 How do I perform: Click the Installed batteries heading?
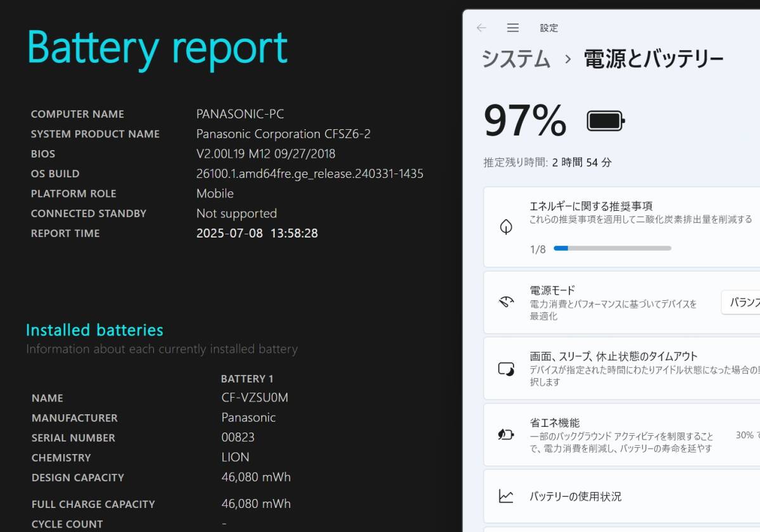[x=94, y=330]
